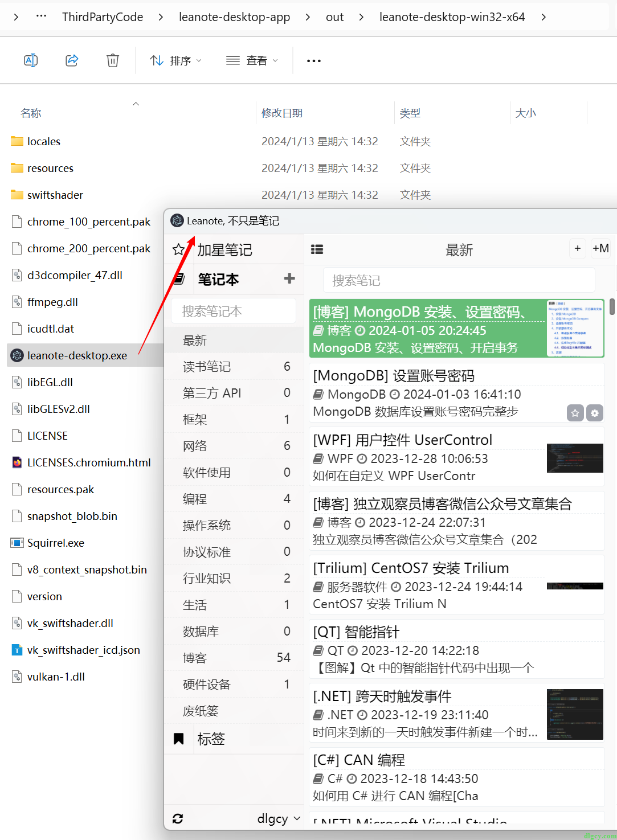The height and width of the screenshot is (840, 617).
Task: Toggle note list view icon
Action: pos(317,249)
